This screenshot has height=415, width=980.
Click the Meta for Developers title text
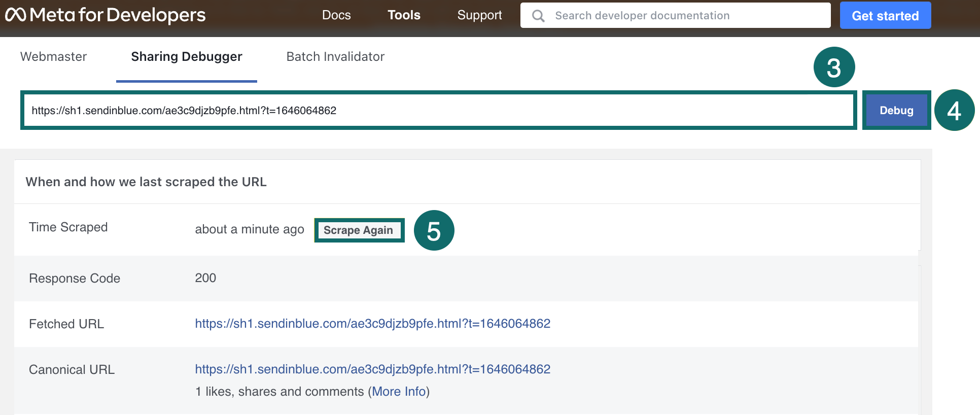coord(118,15)
